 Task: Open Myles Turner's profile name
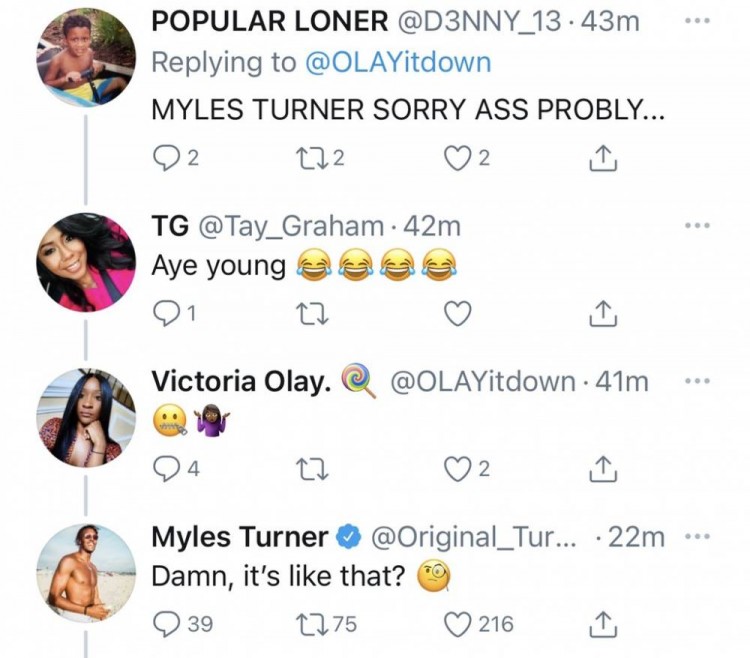[x=240, y=537]
